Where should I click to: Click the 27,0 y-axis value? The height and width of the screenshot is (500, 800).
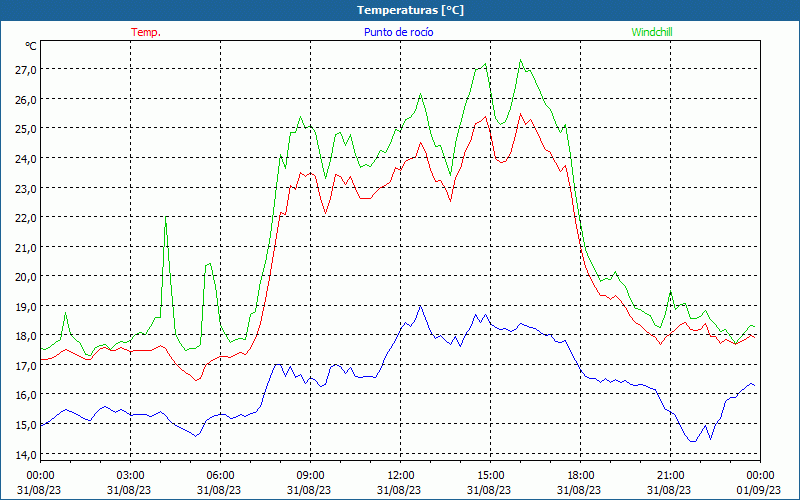pos(26,70)
